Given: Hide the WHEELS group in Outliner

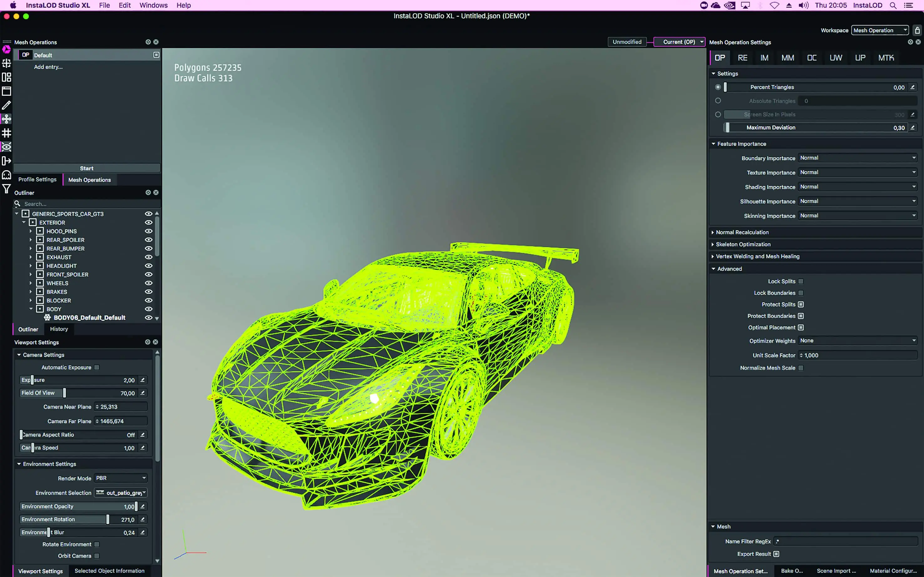Looking at the screenshot, I should pos(149,283).
